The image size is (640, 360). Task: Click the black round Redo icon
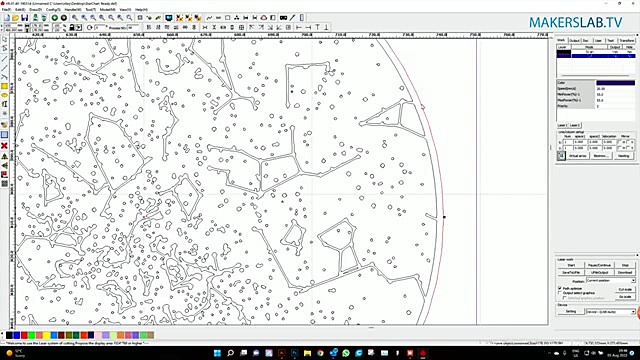click(x=64, y=18)
